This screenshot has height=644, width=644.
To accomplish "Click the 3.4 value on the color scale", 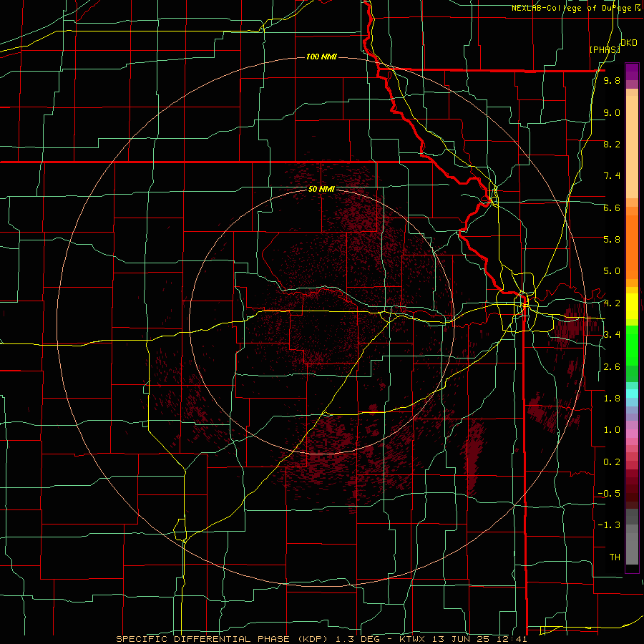I will point(612,334).
